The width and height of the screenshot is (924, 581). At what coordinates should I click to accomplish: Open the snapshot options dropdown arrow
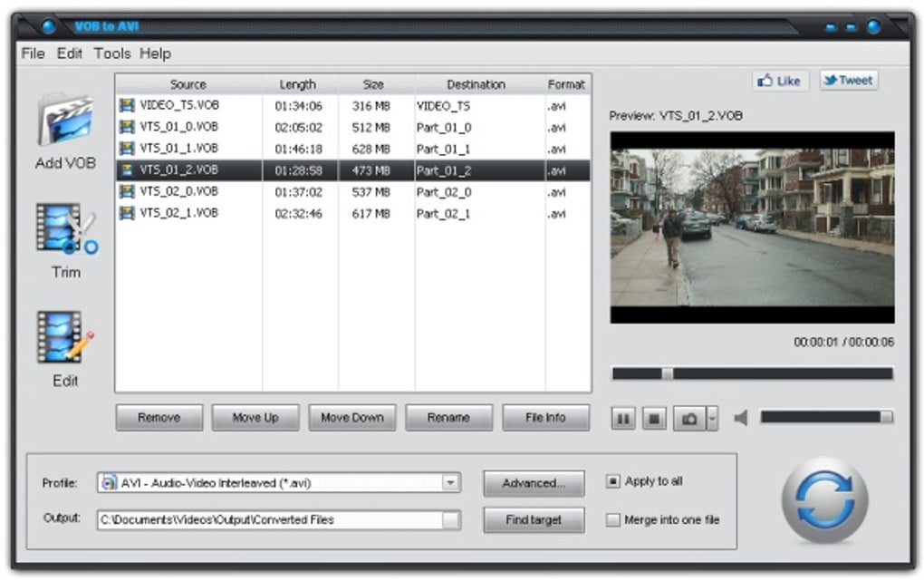[712, 419]
